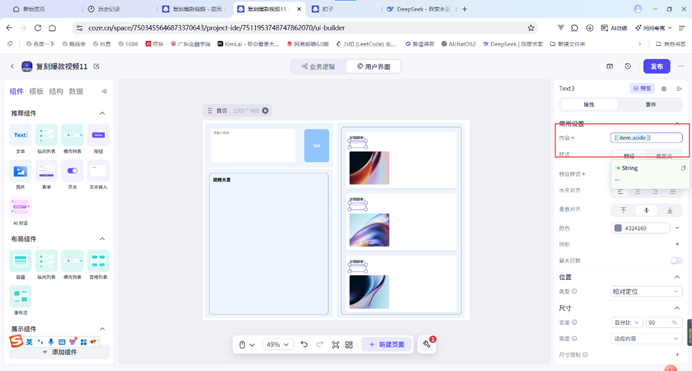The image size is (692, 371).
Task: Switch to the 结构 tab
Action: click(x=56, y=91)
